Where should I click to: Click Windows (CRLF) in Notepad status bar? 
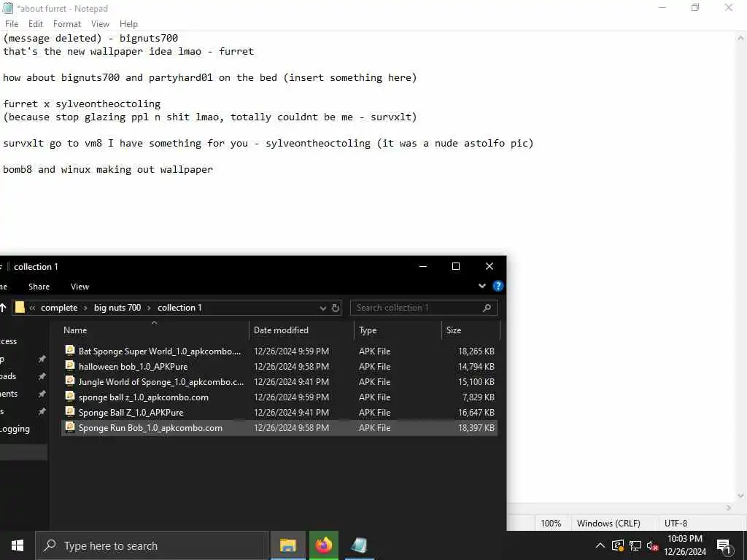click(608, 523)
